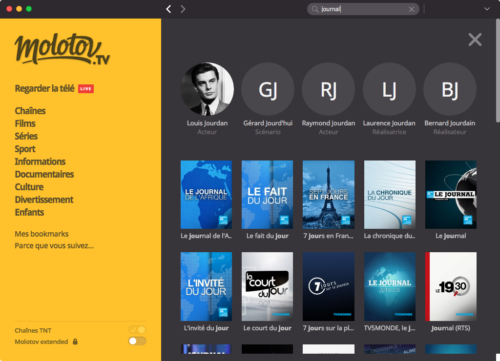The image size is (500, 361).
Task: Open Parce que vous suivez section
Action: pos(54,246)
